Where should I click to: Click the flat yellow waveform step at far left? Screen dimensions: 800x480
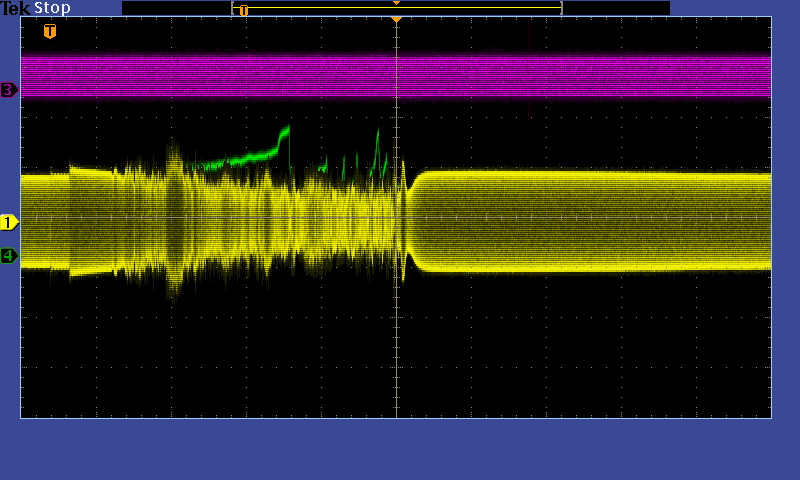pyautogui.click(x=44, y=220)
